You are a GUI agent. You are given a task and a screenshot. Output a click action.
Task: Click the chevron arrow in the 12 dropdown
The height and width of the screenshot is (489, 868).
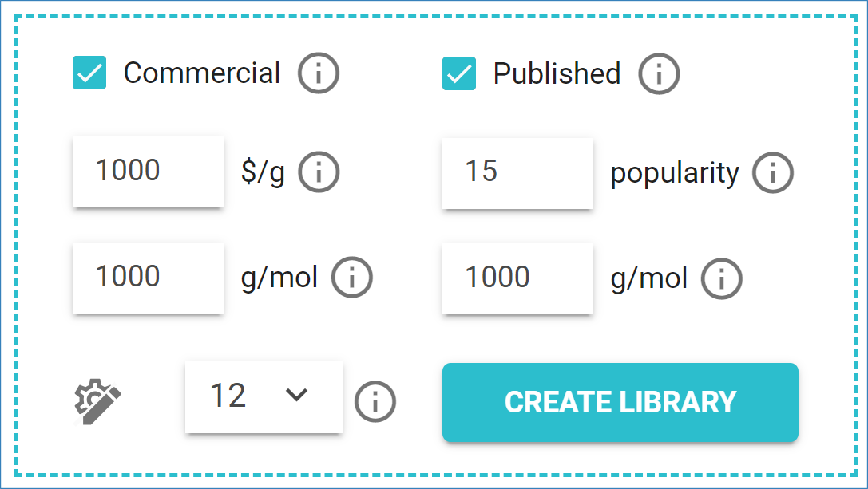tap(297, 395)
